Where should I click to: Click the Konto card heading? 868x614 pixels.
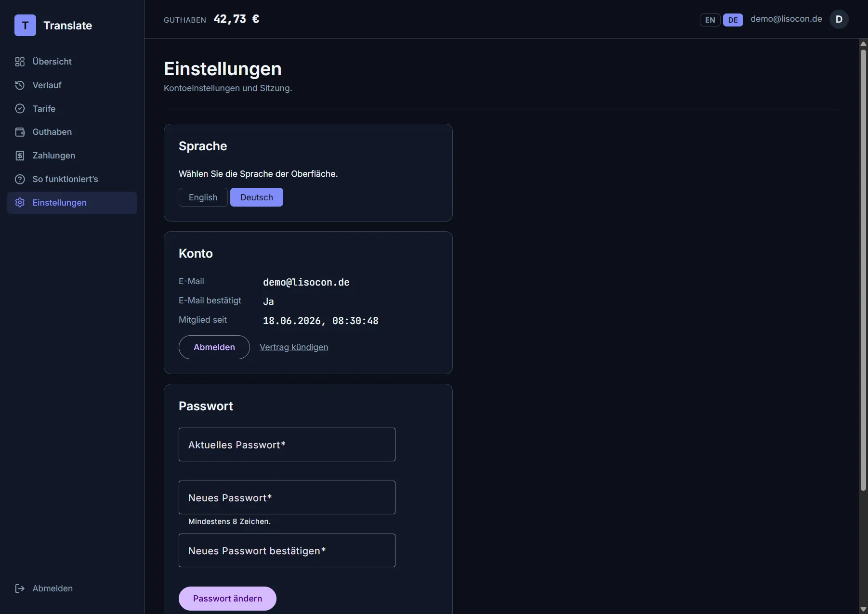click(196, 254)
